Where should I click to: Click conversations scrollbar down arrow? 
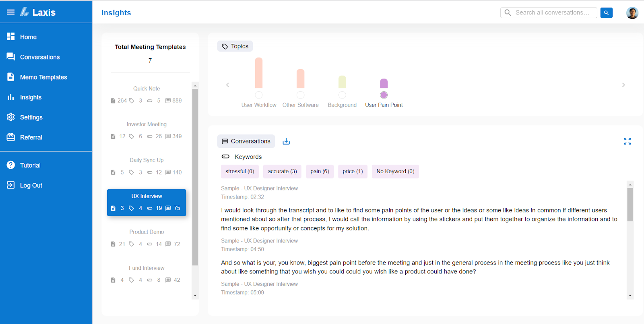tap(630, 295)
